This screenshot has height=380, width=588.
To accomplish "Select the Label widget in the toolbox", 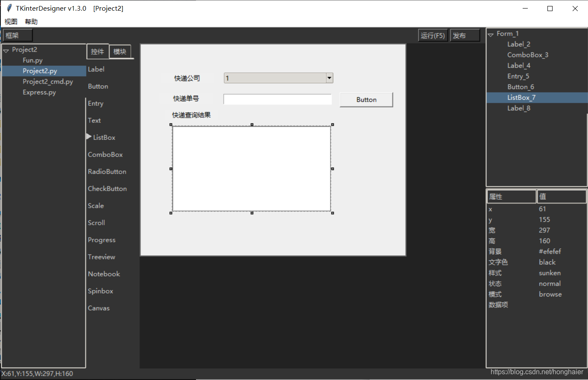I will pyautogui.click(x=96, y=69).
